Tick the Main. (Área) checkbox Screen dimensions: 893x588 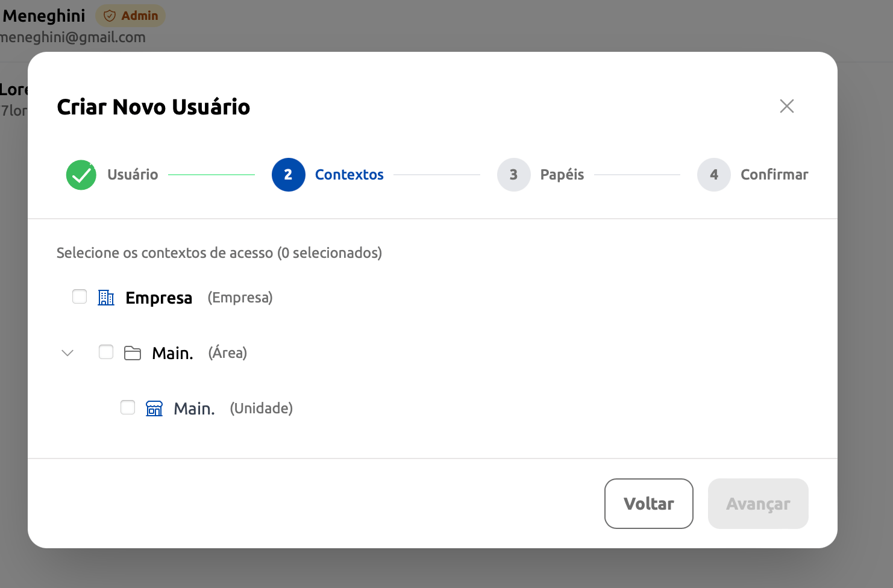click(x=106, y=352)
